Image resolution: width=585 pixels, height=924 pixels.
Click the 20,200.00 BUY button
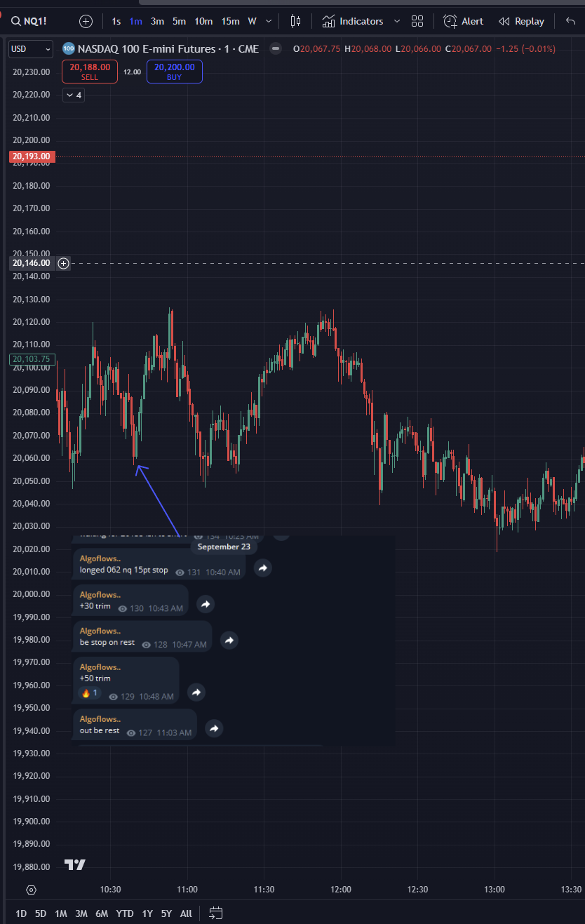(x=174, y=72)
